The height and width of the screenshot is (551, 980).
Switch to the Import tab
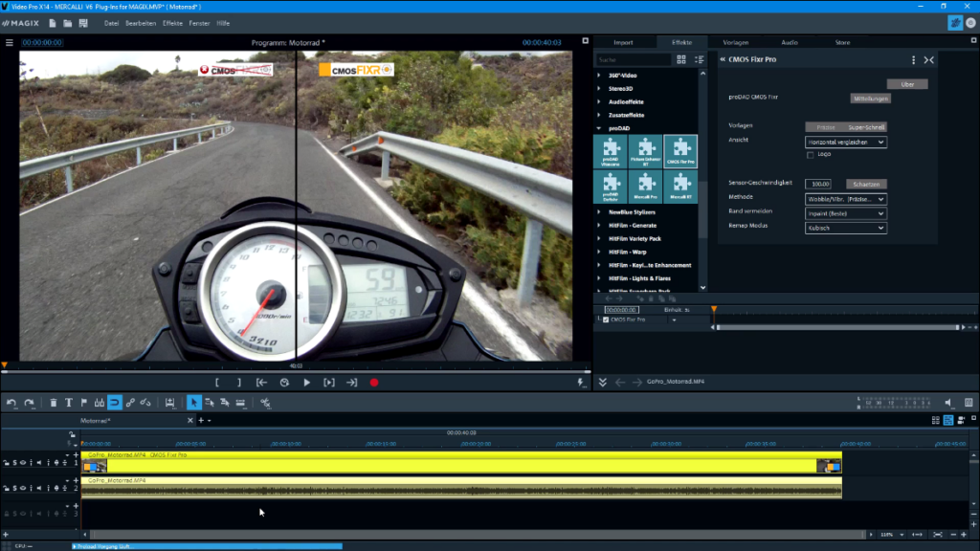(x=623, y=42)
